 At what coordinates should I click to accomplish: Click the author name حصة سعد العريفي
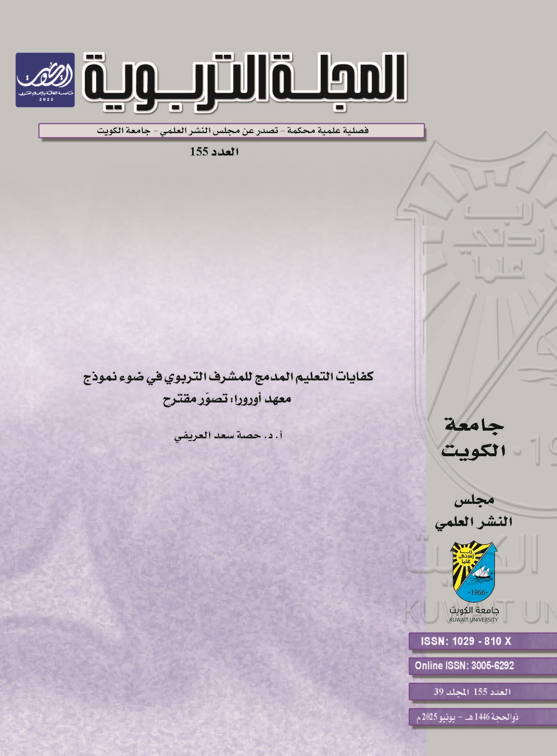[228, 435]
